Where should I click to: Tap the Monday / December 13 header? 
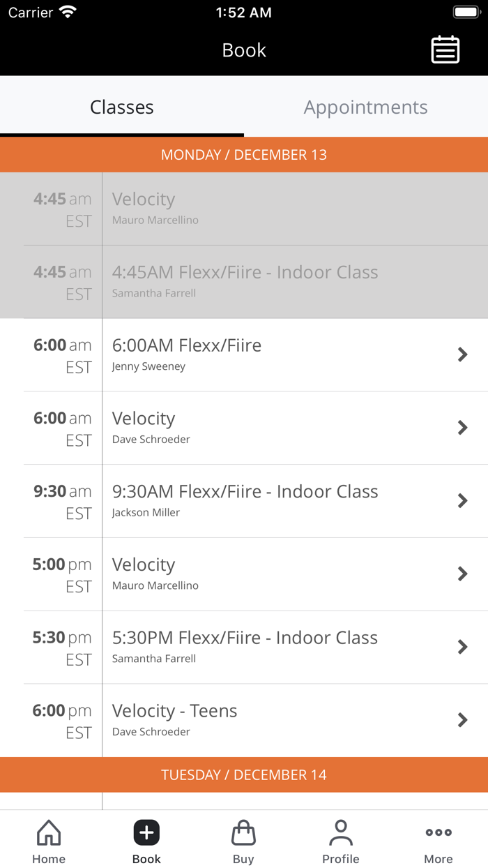pyautogui.click(x=244, y=155)
